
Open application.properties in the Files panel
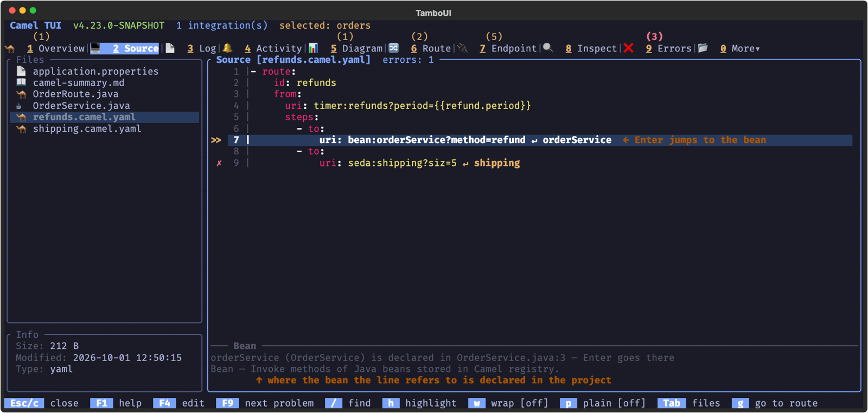pyautogui.click(x=95, y=72)
